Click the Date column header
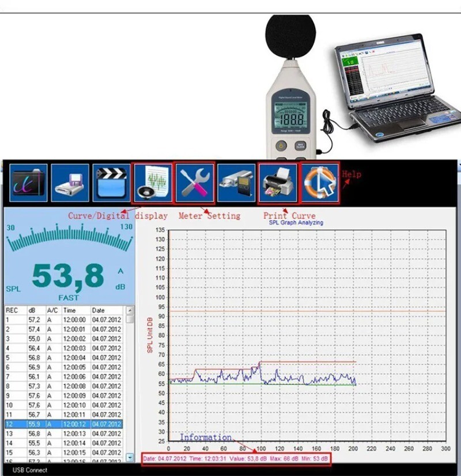 100,310
